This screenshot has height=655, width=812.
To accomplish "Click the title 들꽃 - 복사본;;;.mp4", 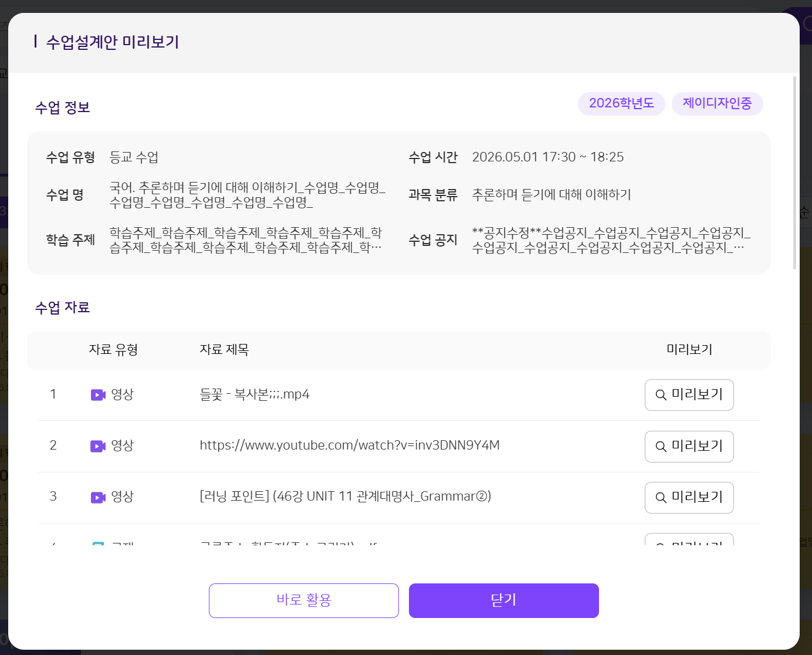I will click(x=255, y=394).
